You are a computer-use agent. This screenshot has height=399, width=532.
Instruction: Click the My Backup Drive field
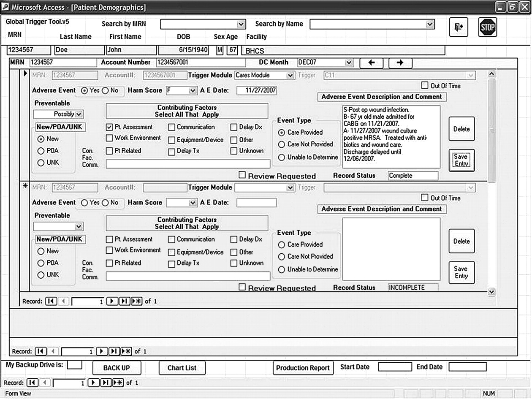(75, 364)
